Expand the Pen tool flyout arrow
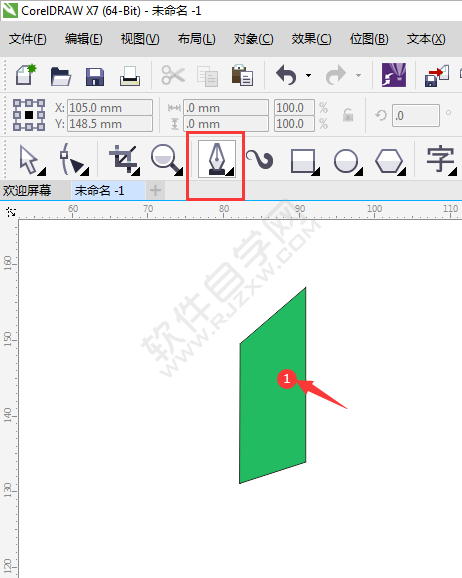Image resolution: width=462 pixels, height=578 pixels. pyautogui.click(x=230, y=172)
